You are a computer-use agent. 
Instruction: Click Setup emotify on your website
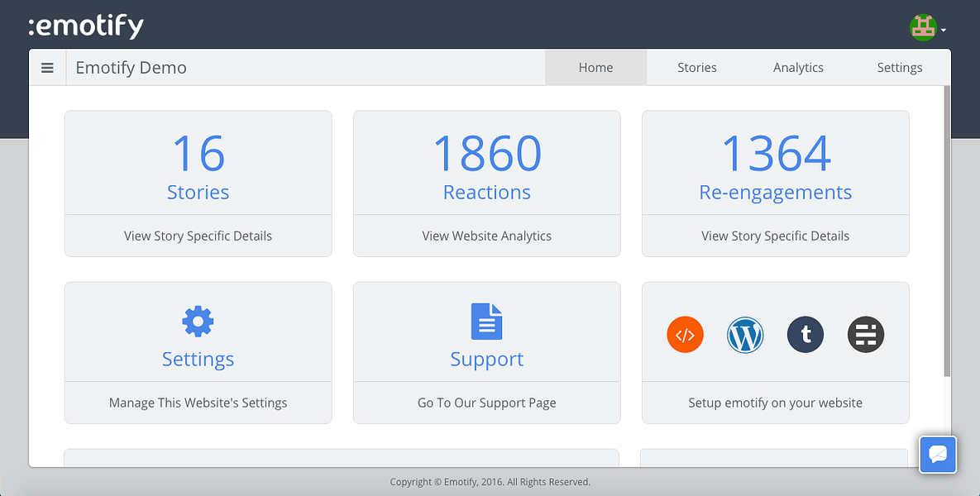[x=776, y=403]
